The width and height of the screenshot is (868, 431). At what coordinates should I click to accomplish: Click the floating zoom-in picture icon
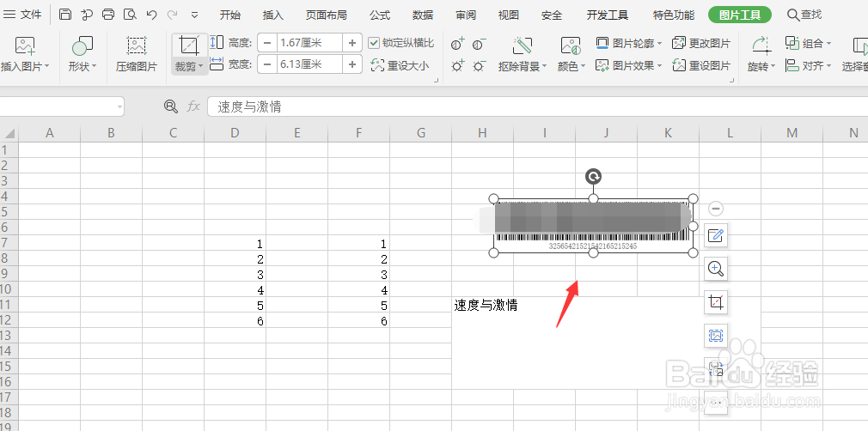(716, 270)
